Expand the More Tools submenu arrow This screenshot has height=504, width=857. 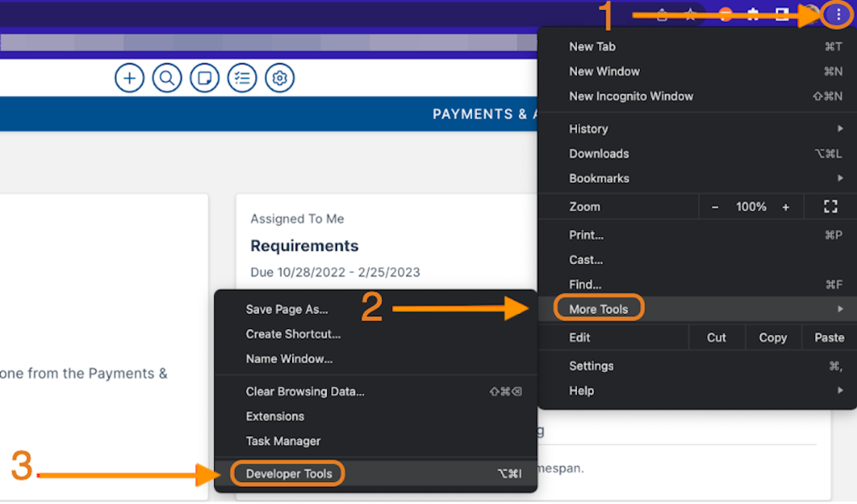pyautogui.click(x=841, y=309)
